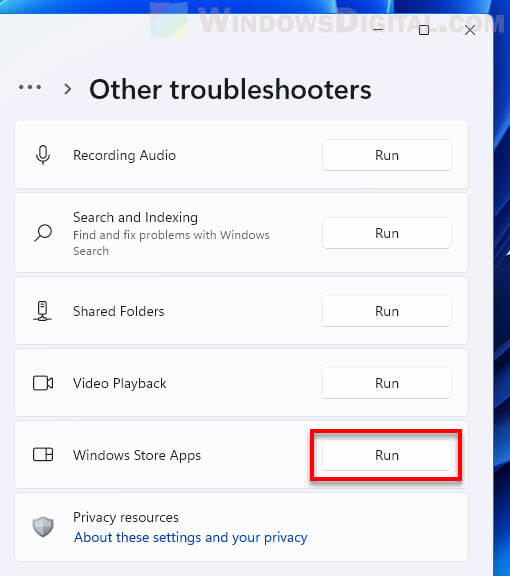Click the Shared Folders network device icon

click(43, 311)
